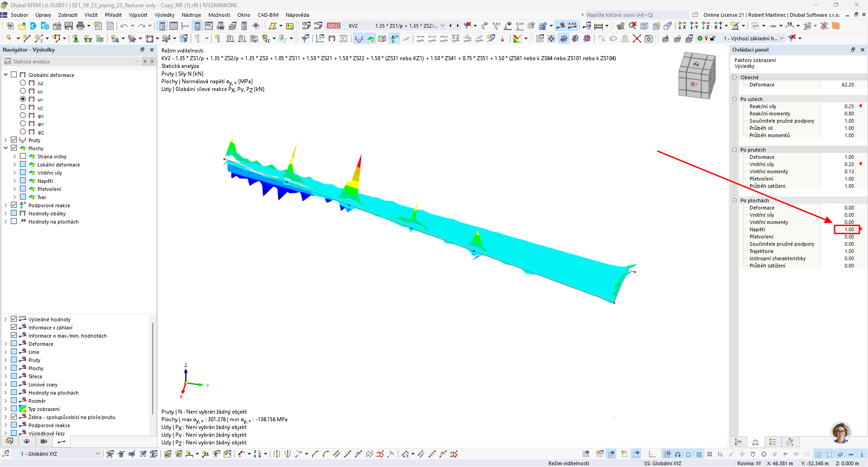Click the save file icon

coord(69,26)
